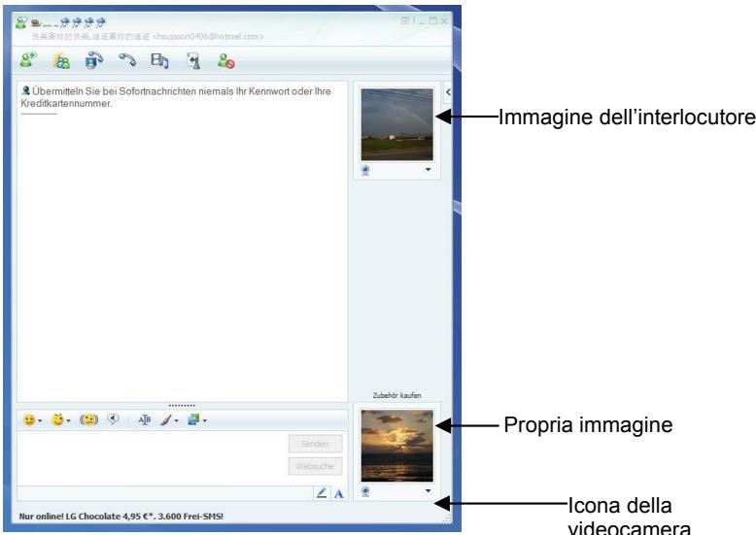Image resolution: width=756 pixels, height=535 pixels.
Task: Click the Websuche button
Action: click(x=315, y=466)
